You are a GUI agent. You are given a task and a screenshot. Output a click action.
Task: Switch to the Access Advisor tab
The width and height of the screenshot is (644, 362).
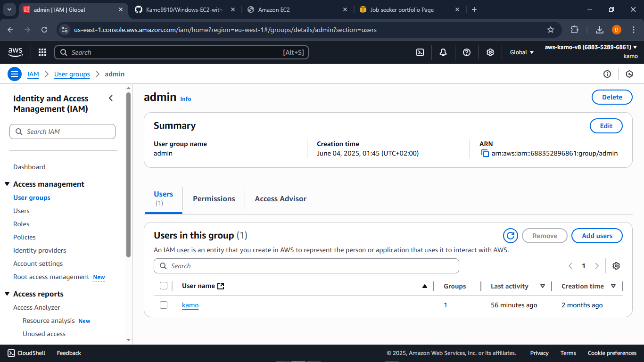pyautogui.click(x=281, y=198)
